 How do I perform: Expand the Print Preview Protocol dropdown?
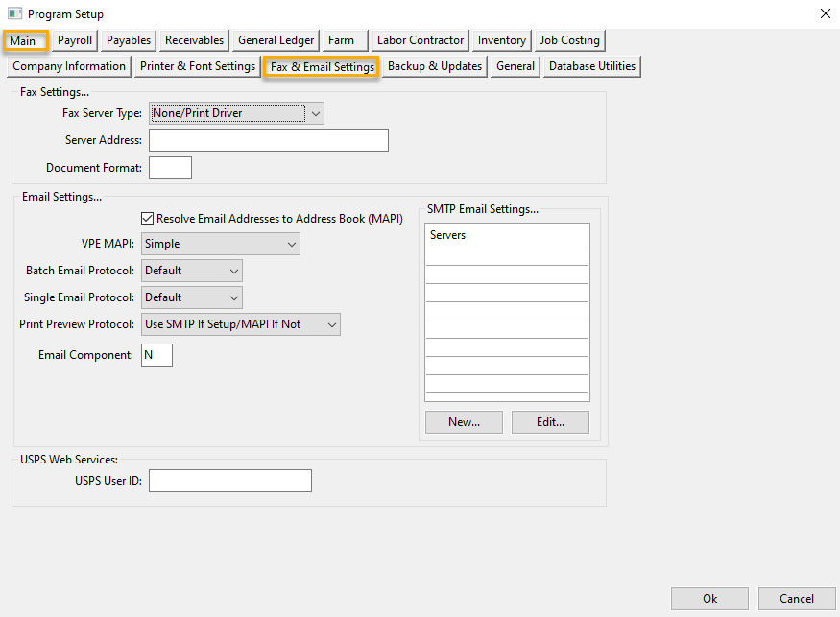tap(241, 324)
